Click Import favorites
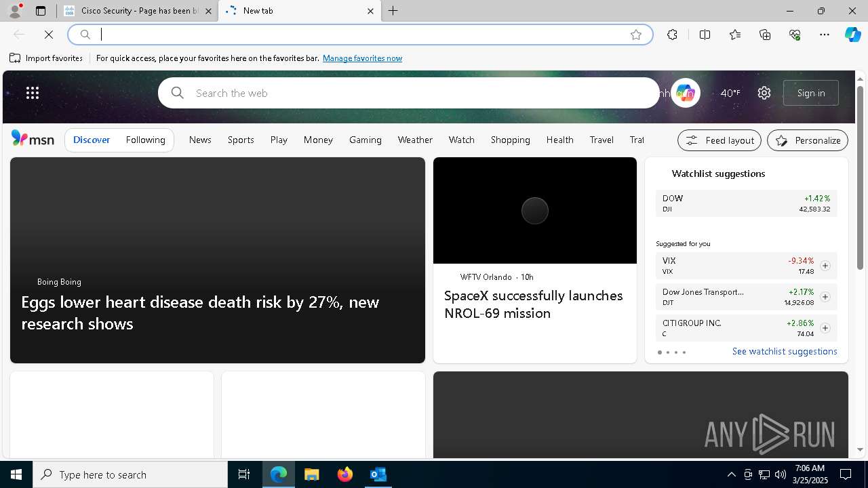 tap(46, 58)
